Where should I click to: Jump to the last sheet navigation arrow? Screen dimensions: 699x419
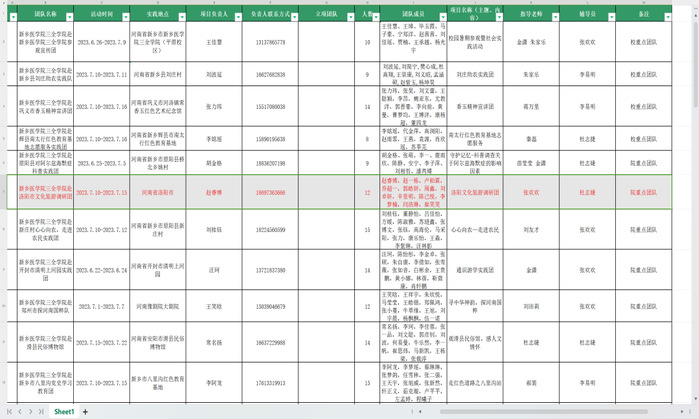tap(43, 412)
